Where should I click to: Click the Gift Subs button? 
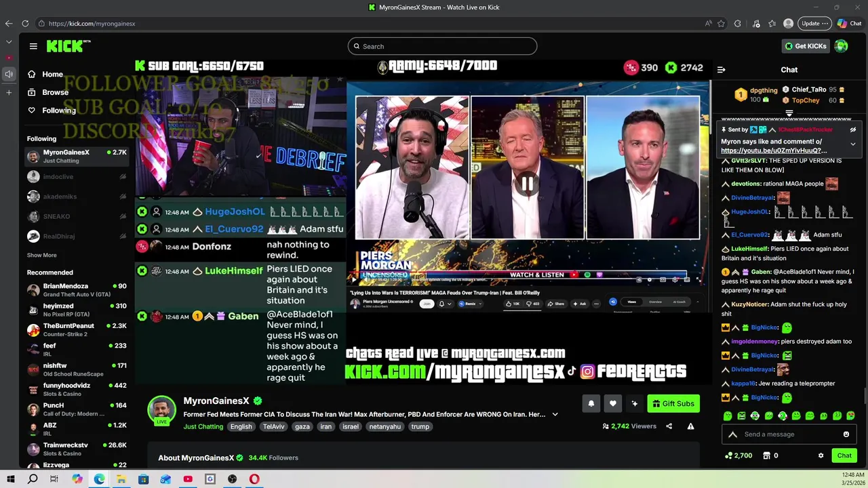point(673,403)
